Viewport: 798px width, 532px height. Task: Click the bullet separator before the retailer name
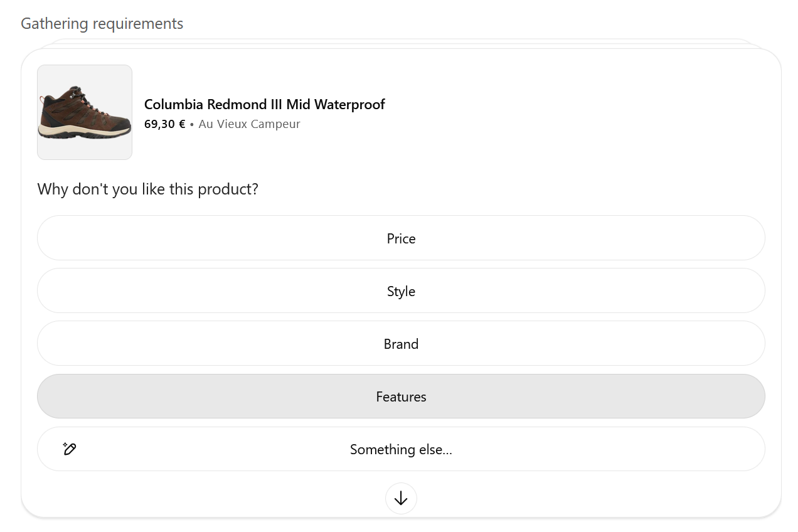coord(192,124)
